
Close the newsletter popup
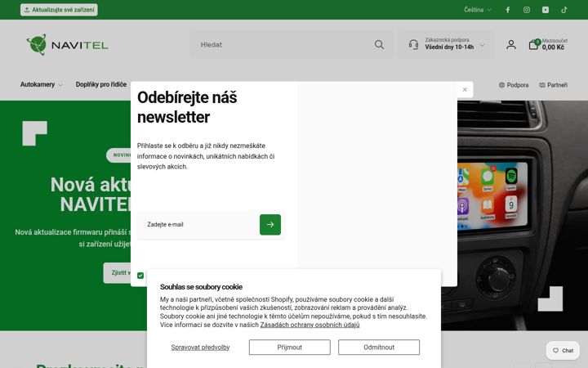tap(465, 89)
